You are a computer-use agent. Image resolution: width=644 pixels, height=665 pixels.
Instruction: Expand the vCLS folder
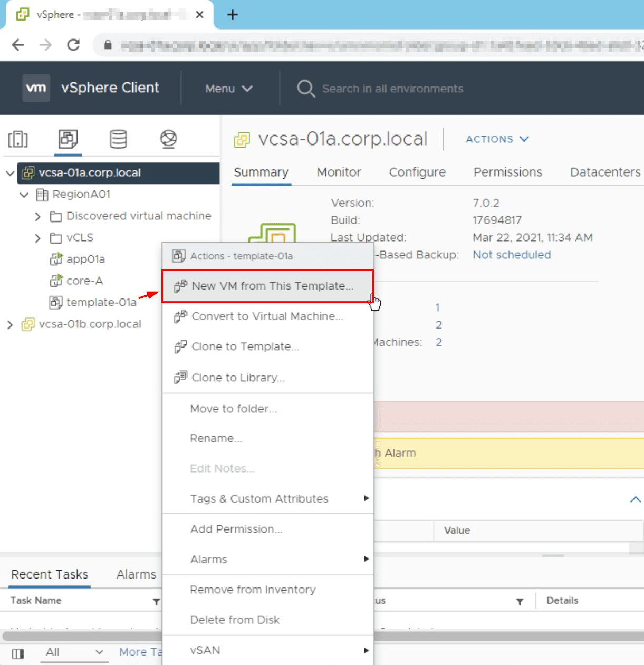pyautogui.click(x=37, y=238)
